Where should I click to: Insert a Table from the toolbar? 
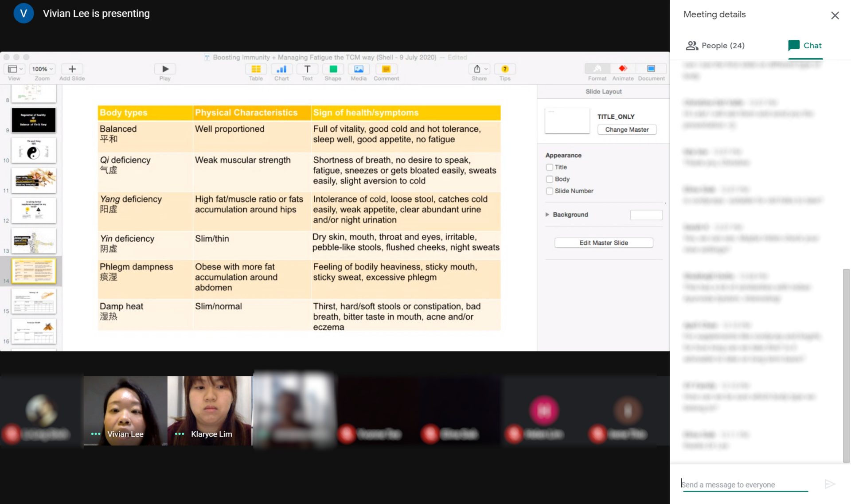(256, 69)
